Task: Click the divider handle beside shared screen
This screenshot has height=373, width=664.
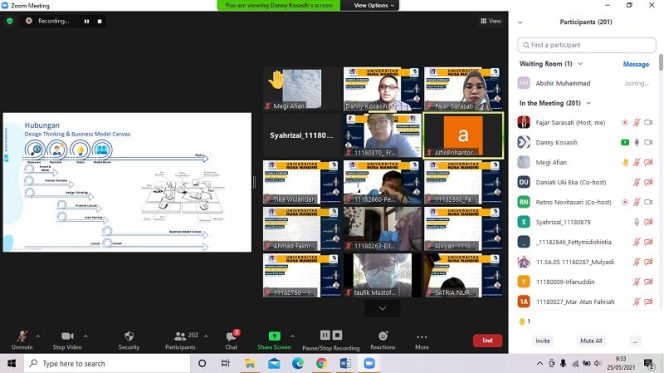Action: [254, 182]
